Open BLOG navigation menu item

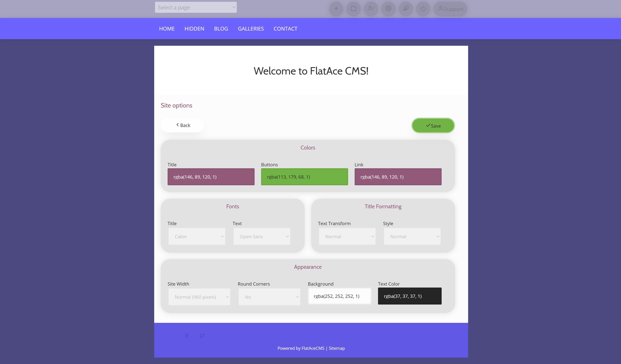click(x=221, y=29)
